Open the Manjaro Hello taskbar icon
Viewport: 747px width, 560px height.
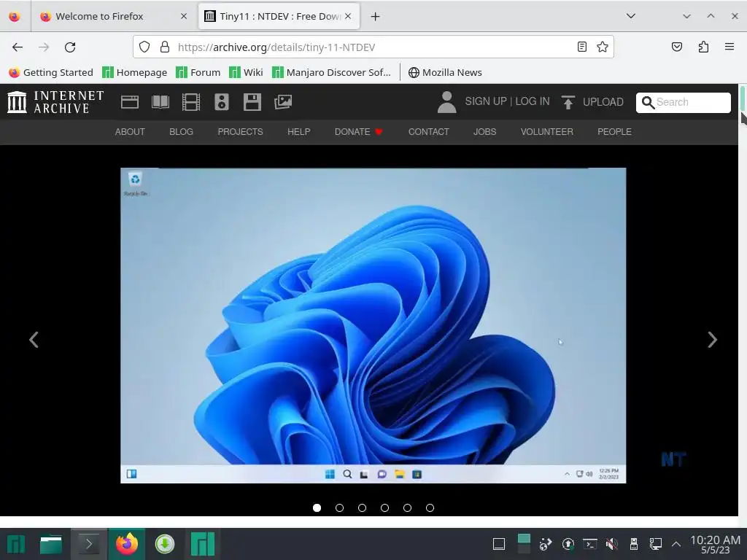[x=203, y=544]
